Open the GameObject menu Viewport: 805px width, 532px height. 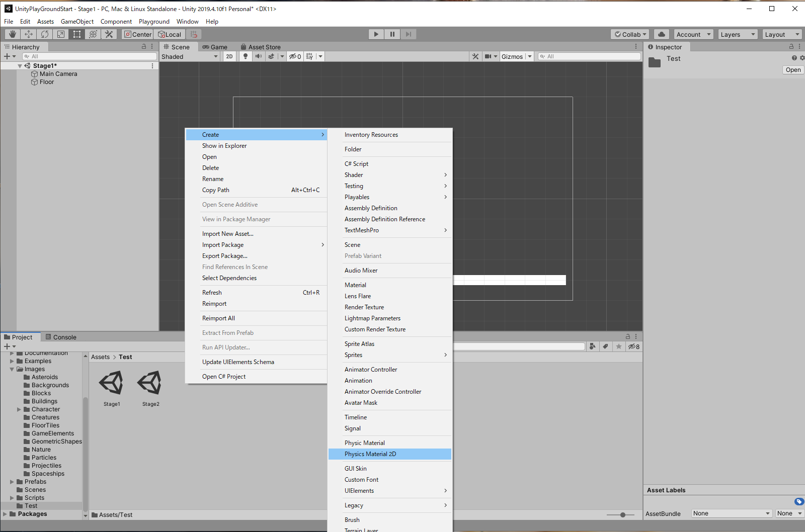tap(77, 22)
